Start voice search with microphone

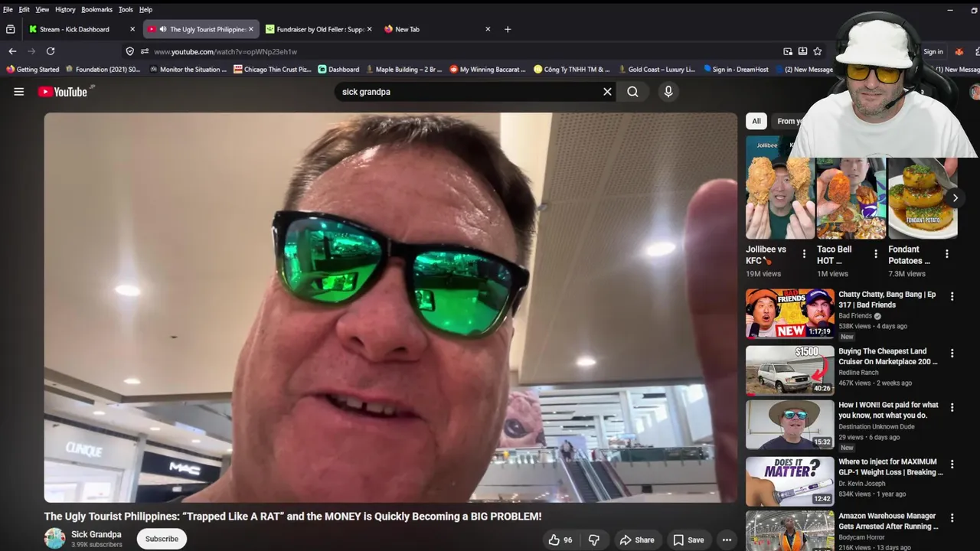point(668,92)
